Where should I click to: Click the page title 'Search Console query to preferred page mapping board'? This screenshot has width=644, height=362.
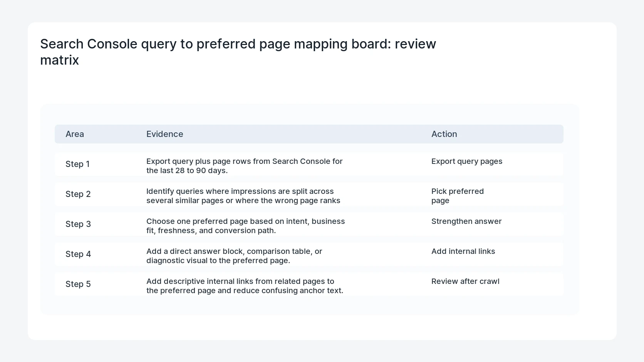(216, 44)
